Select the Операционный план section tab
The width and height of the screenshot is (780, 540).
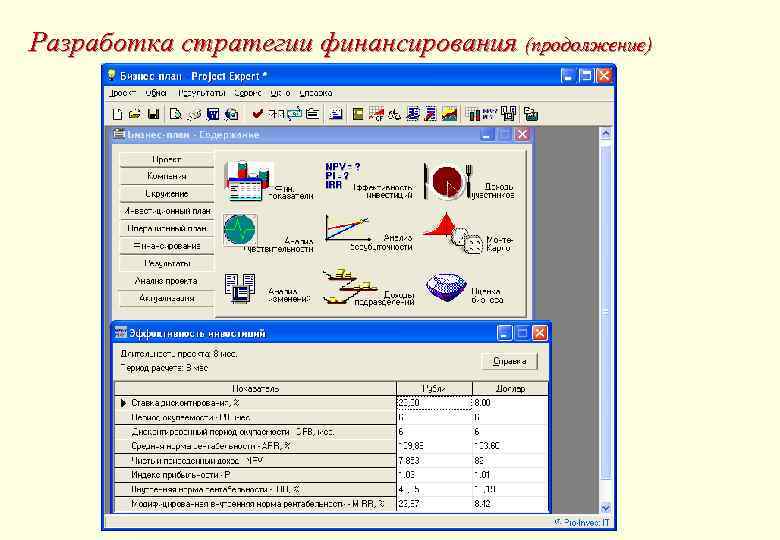coord(167,228)
